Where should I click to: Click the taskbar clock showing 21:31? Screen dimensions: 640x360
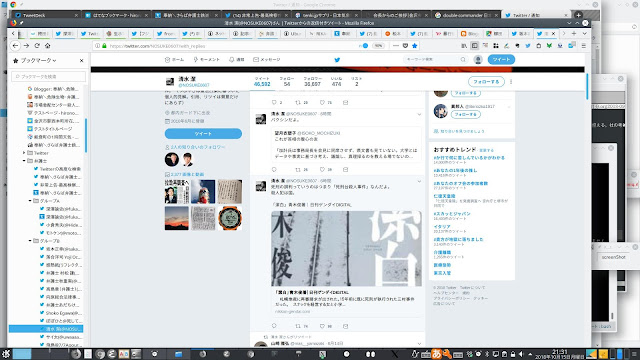tap(560, 354)
